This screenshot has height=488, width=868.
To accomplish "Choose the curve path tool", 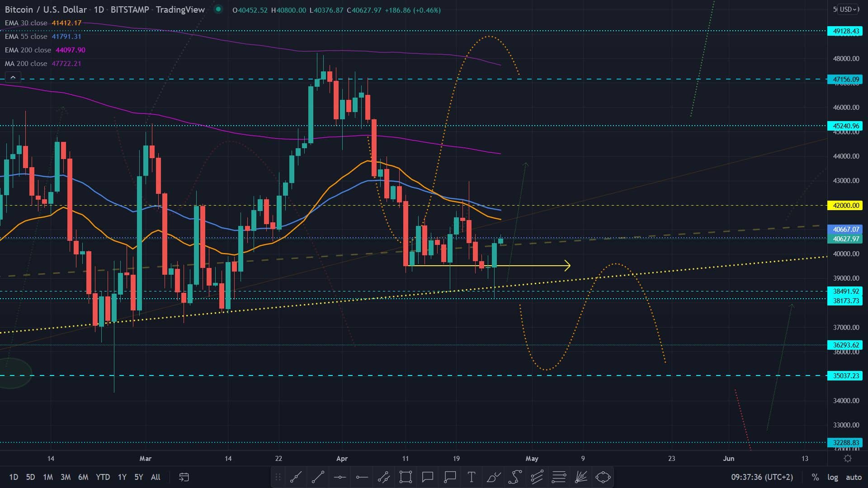I will pos(515,477).
